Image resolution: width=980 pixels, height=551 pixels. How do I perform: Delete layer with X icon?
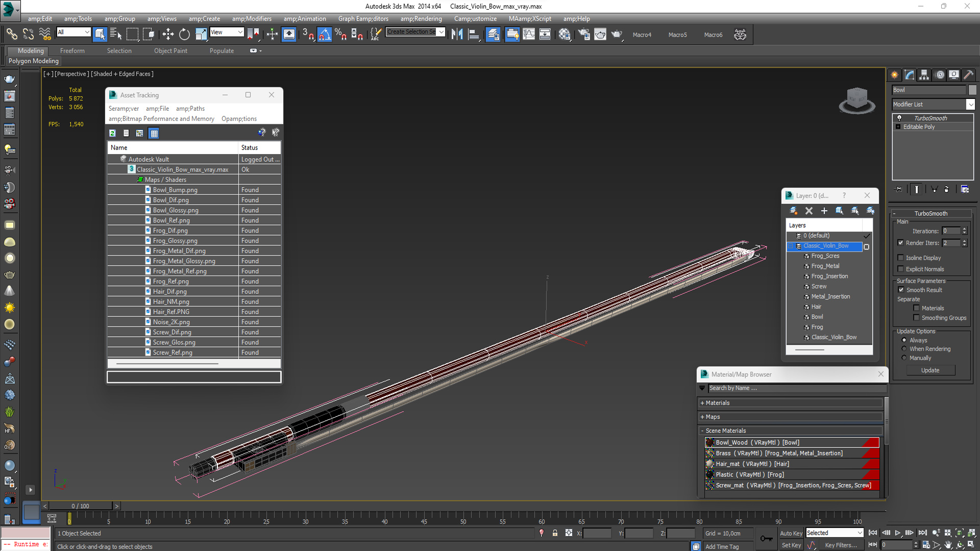click(808, 211)
